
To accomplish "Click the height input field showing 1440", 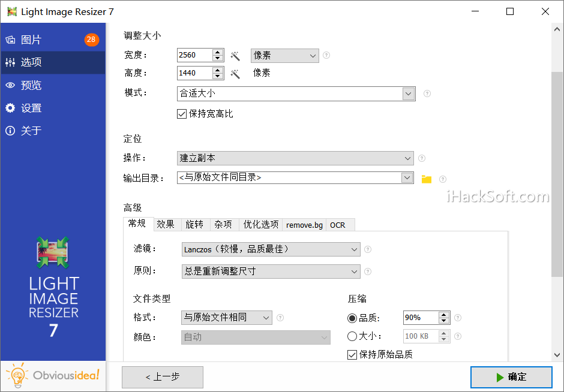I will click(x=195, y=73).
